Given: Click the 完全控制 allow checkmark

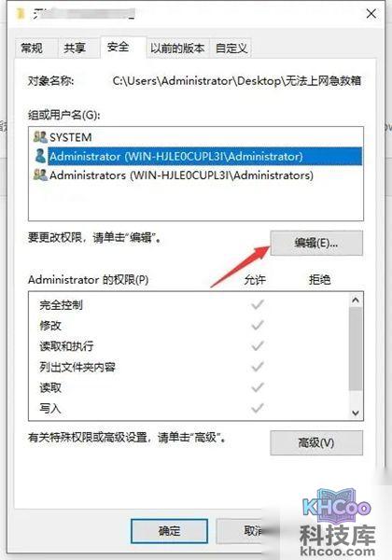Looking at the screenshot, I should pyautogui.click(x=257, y=304).
